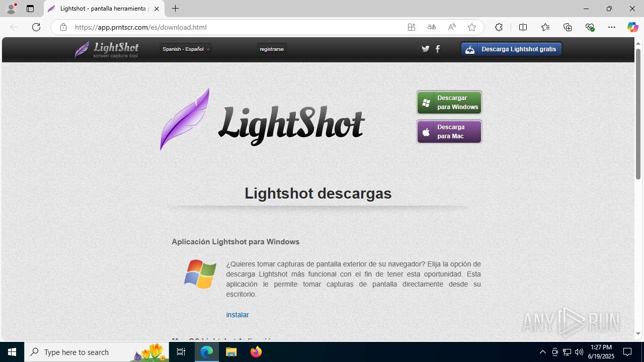Click the scrollbar up arrow
644x362 pixels.
pyautogui.click(x=638, y=43)
